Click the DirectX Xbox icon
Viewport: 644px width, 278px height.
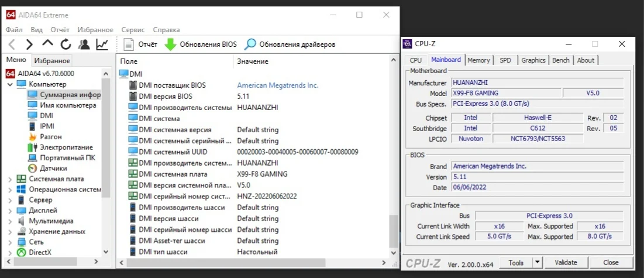point(22,252)
